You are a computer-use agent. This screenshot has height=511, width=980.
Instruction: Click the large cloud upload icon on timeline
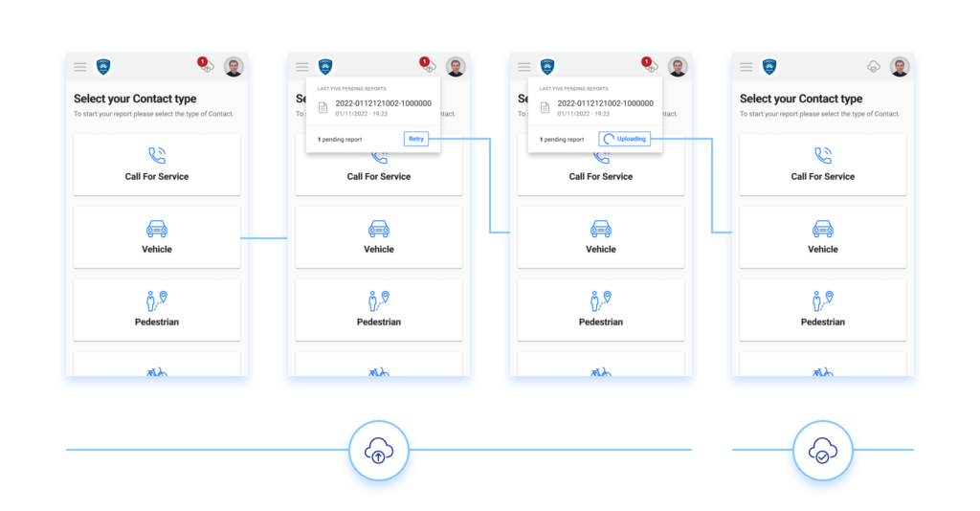[x=379, y=450]
